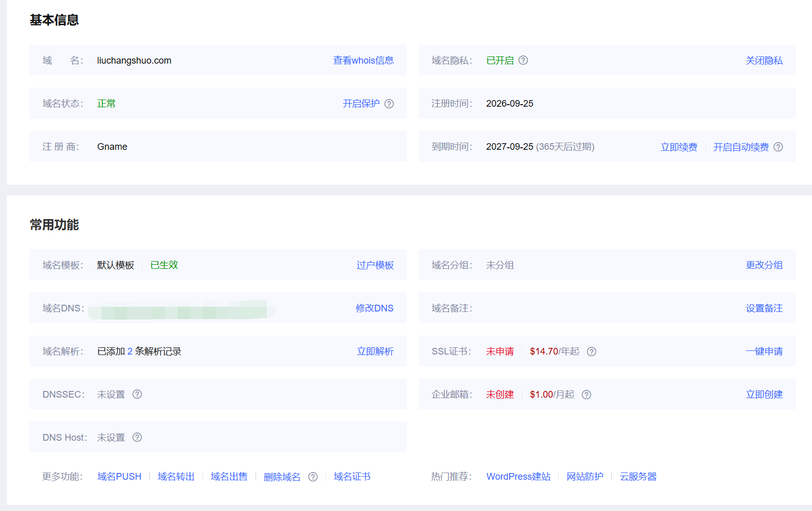Click 设置备注 link
This screenshot has height=511, width=812.
point(764,308)
